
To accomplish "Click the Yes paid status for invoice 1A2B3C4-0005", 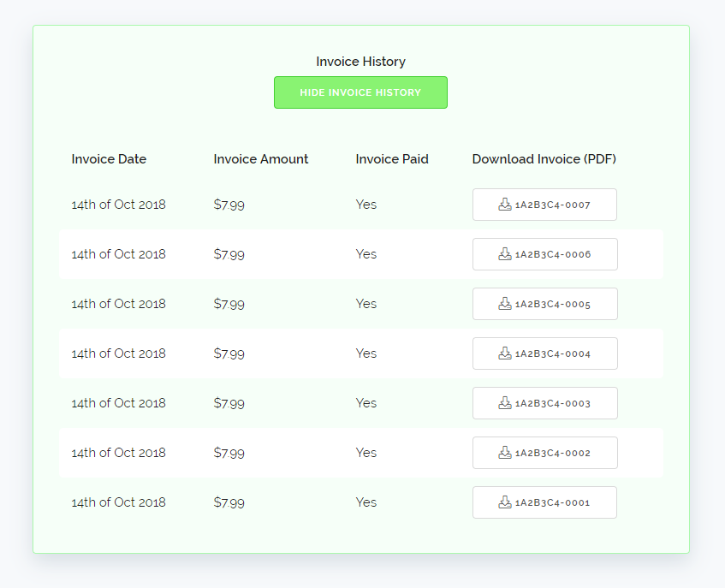I will [366, 304].
